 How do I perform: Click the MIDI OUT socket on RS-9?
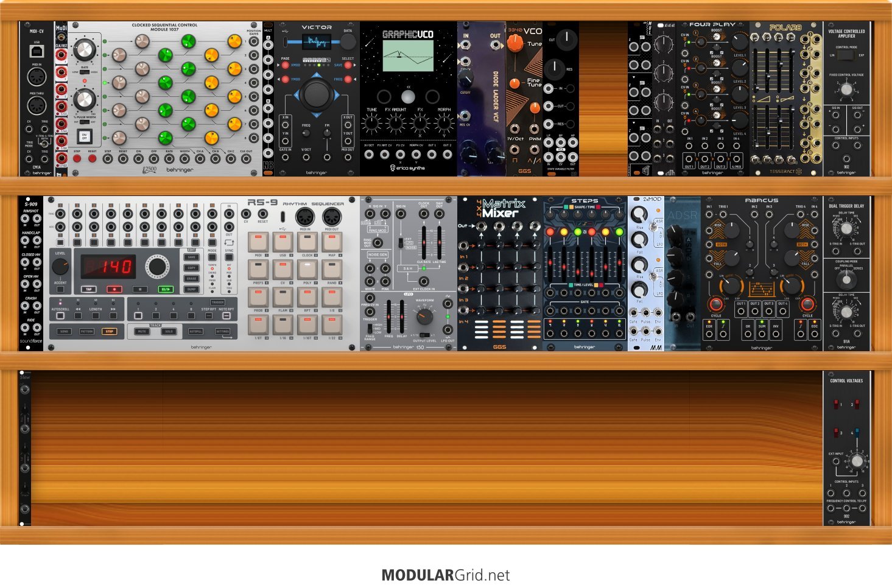[x=332, y=217]
